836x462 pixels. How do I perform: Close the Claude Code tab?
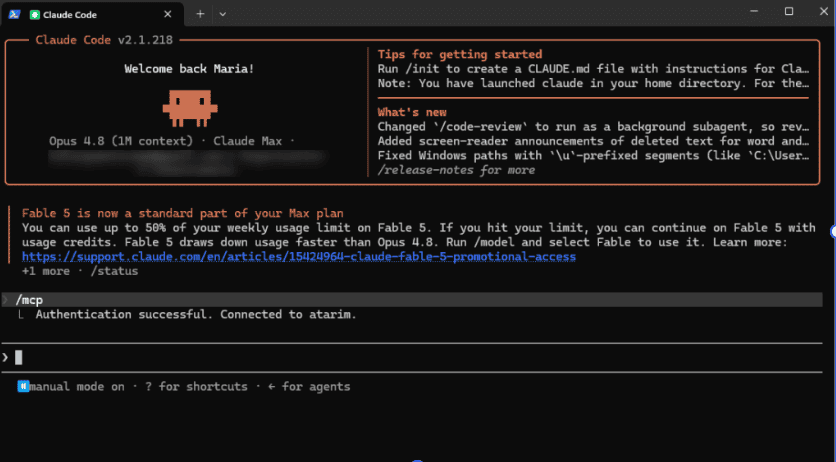pyautogui.click(x=167, y=14)
